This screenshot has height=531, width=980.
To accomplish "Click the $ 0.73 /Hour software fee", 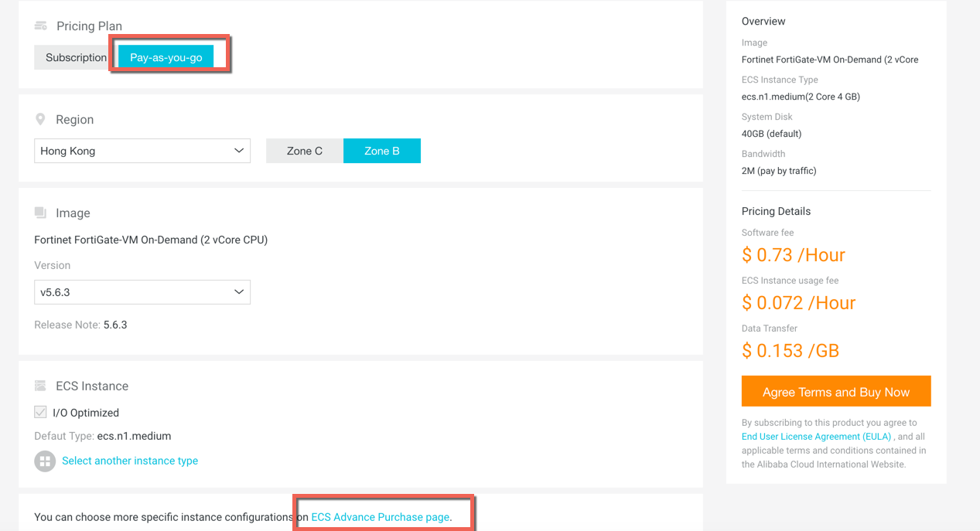I will pyautogui.click(x=794, y=255).
